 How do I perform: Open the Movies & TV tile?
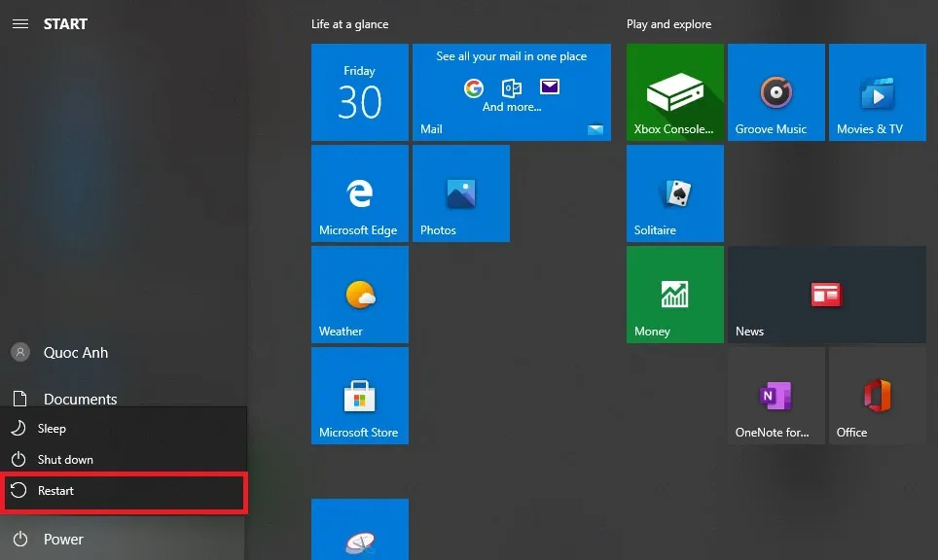[x=877, y=92]
